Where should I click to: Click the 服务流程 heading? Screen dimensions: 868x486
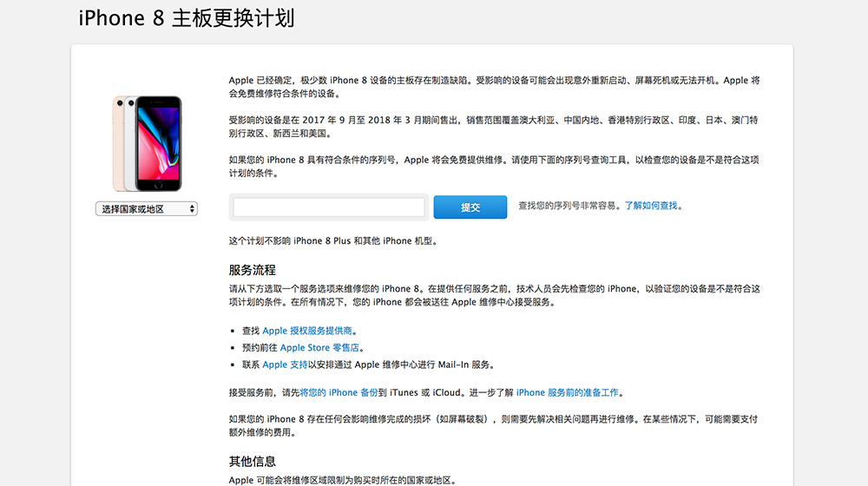(253, 270)
